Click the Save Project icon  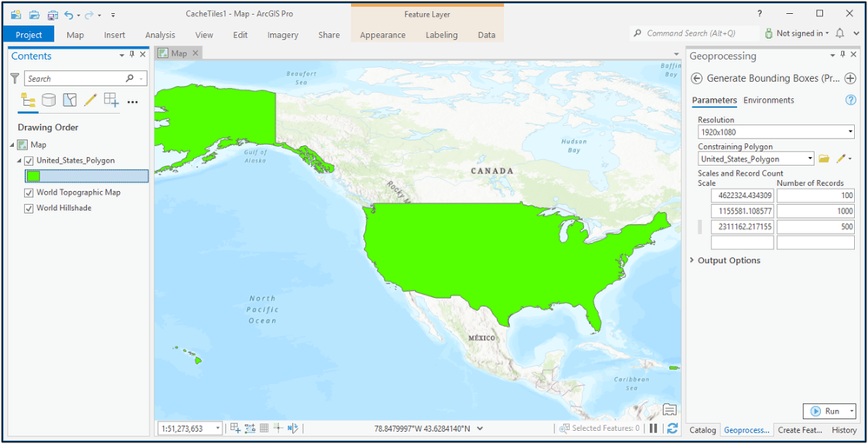(53, 15)
